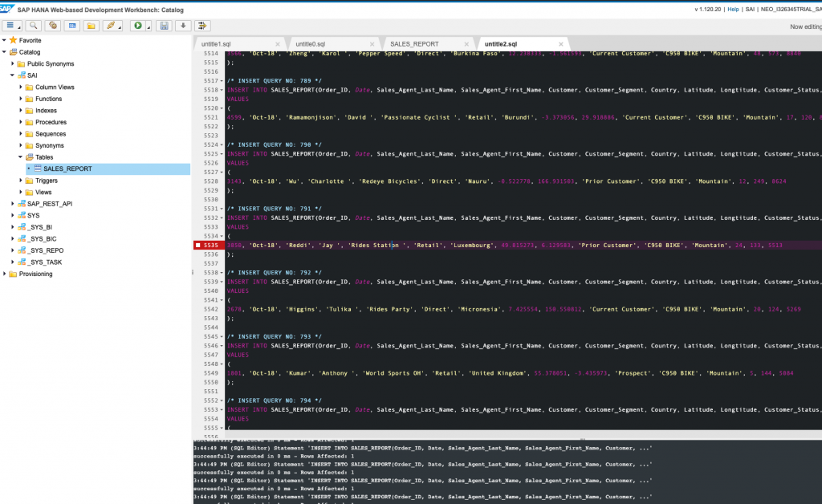This screenshot has width=822, height=504.
Task: Open the dropdown arrow beside the run button
Action: coord(149,26)
